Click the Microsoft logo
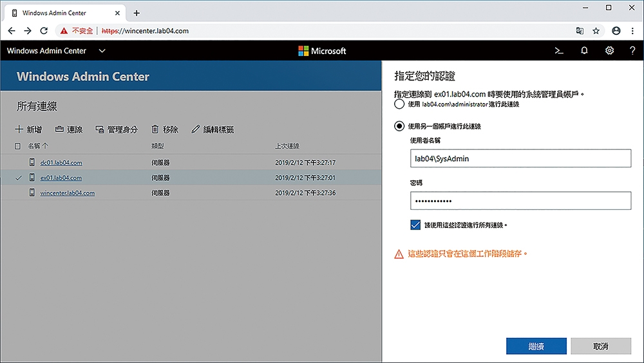This screenshot has width=644, height=363. 322,51
